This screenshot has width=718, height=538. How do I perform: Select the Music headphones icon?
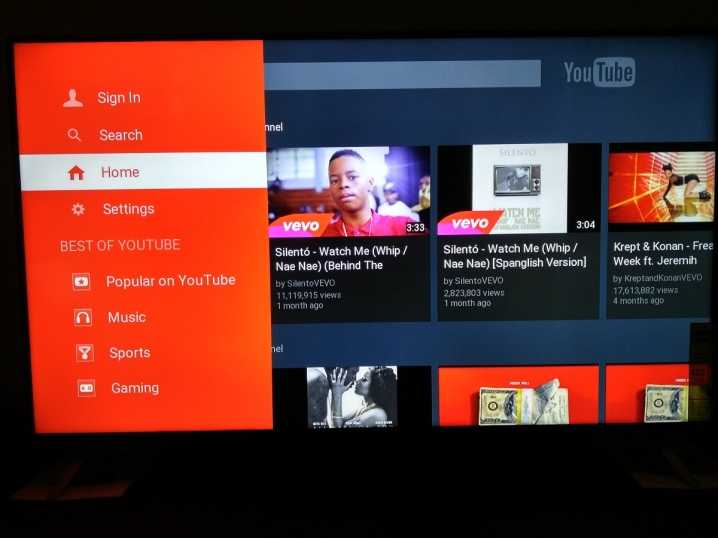(x=84, y=317)
